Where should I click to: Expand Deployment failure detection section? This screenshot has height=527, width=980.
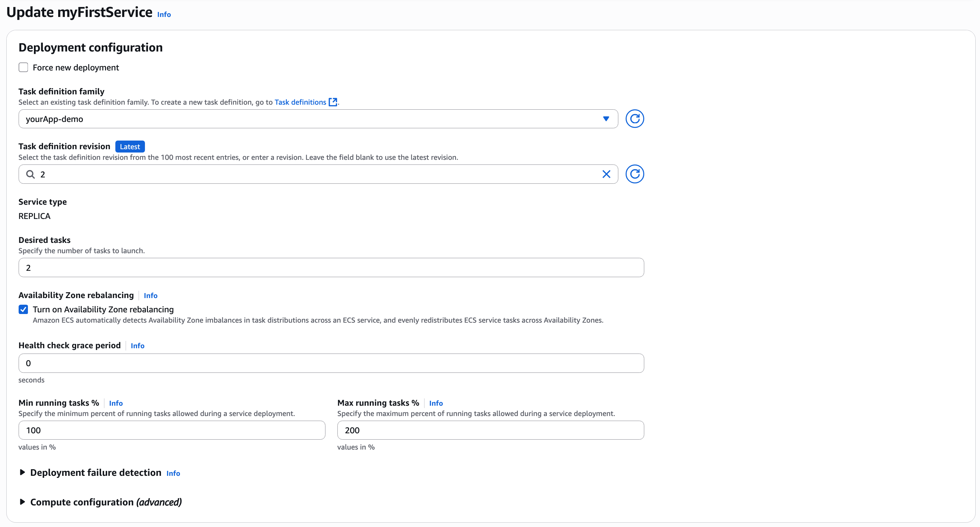coord(23,472)
